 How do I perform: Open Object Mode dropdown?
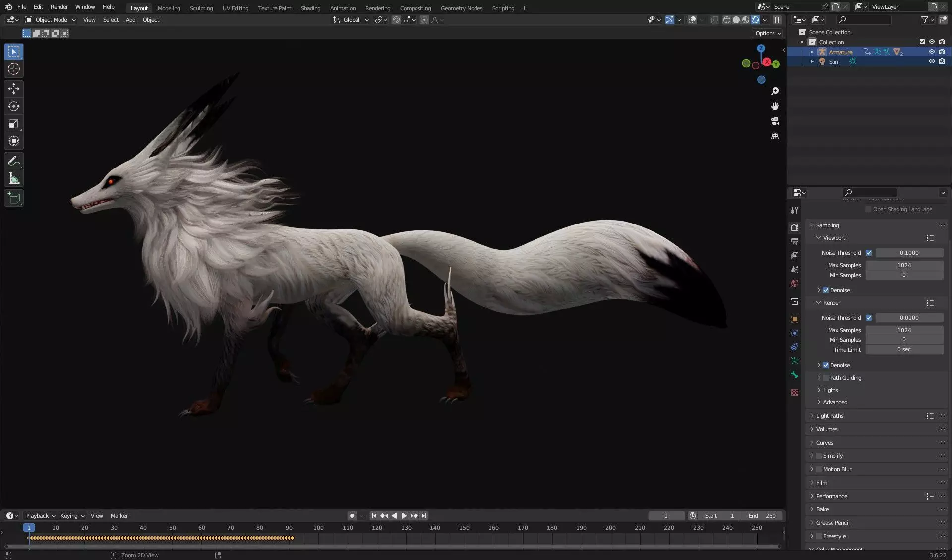(51, 20)
